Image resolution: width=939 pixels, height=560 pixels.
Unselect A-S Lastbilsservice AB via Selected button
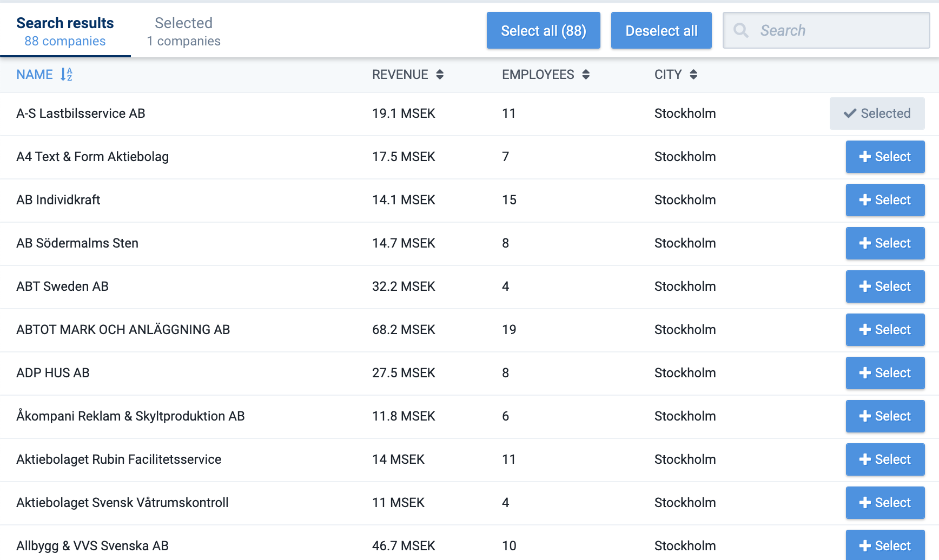point(877,114)
